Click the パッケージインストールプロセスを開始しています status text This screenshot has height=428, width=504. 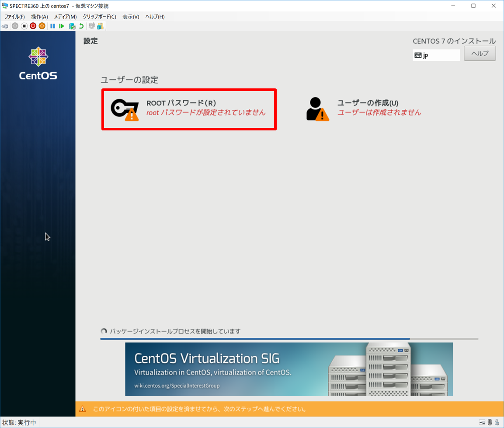click(175, 331)
